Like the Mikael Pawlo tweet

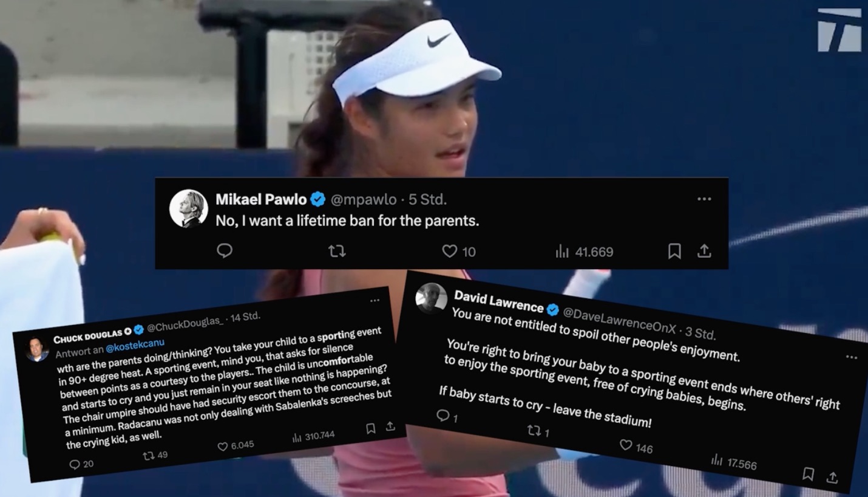pyautogui.click(x=449, y=251)
